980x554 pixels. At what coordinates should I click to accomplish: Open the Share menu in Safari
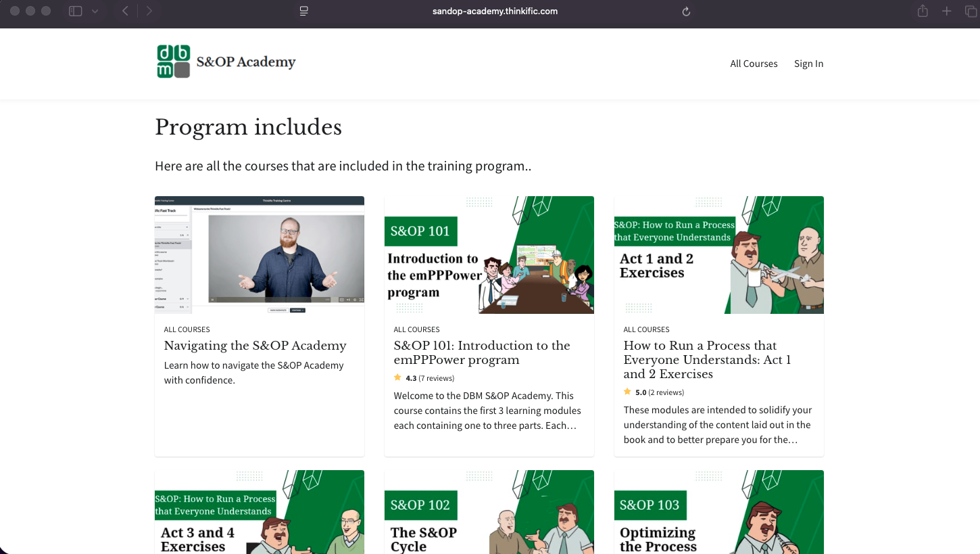coord(922,11)
